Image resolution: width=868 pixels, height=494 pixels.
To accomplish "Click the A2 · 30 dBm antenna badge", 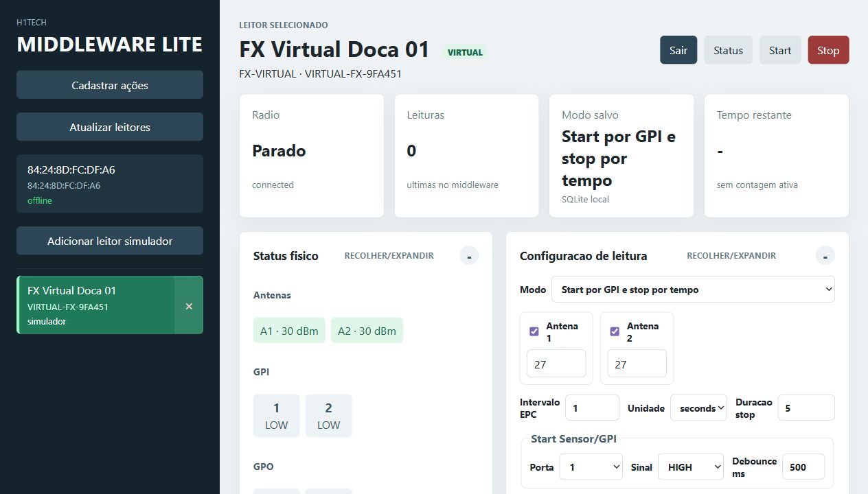I will click(x=367, y=331).
